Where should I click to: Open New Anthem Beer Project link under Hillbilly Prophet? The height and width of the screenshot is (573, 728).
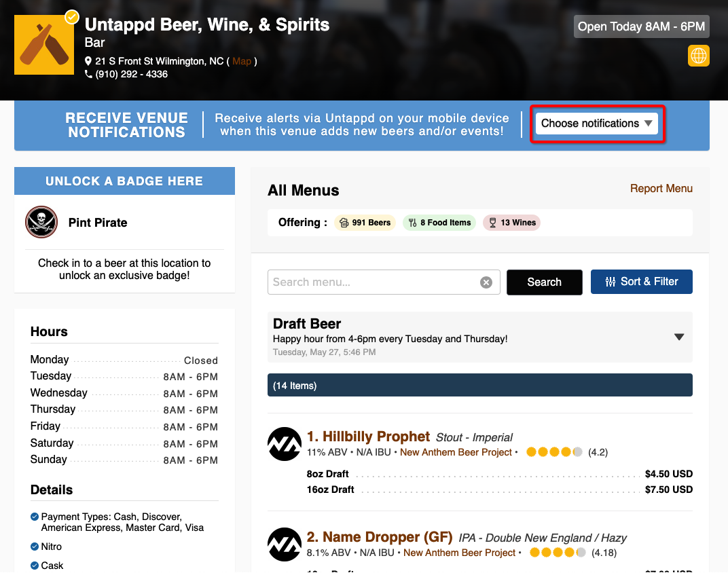pyautogui.click(x=456, y=452)
